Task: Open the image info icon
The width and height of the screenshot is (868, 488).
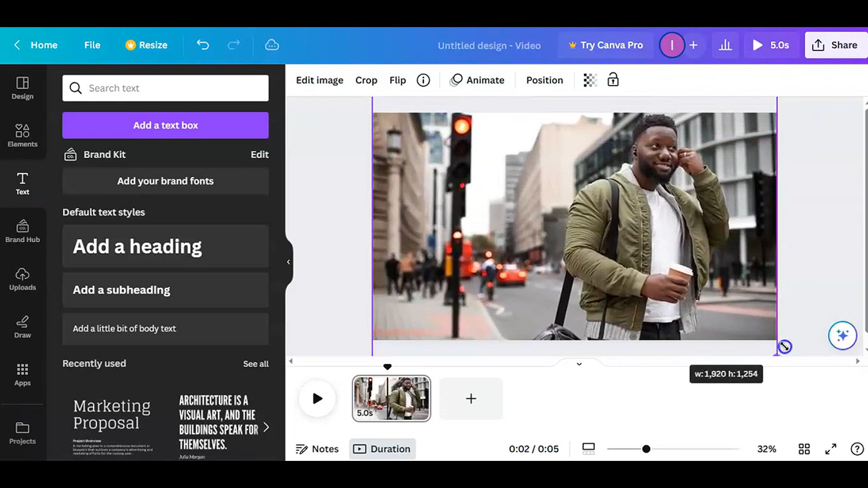Action: pos(423,80)
